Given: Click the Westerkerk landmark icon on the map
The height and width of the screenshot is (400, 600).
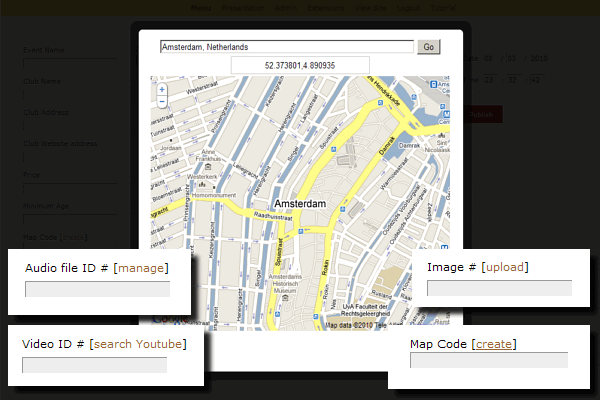Looking at the screenshot, I should pos(202,184).
